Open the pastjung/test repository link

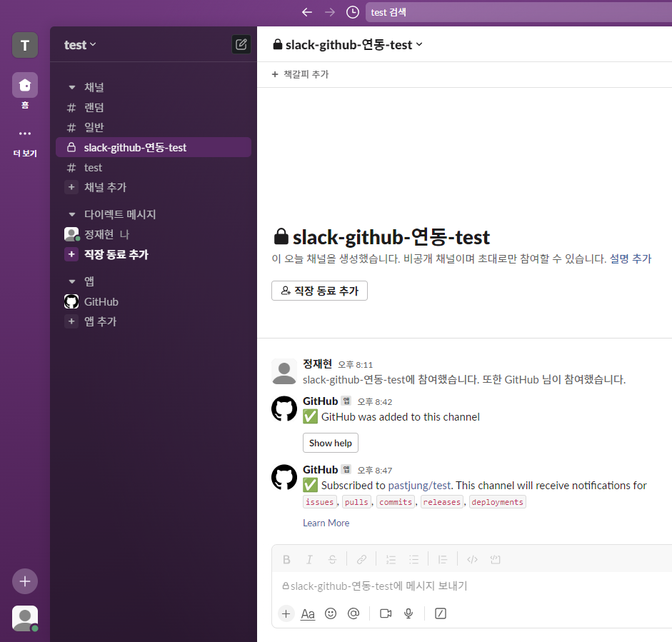pos(419,486)
